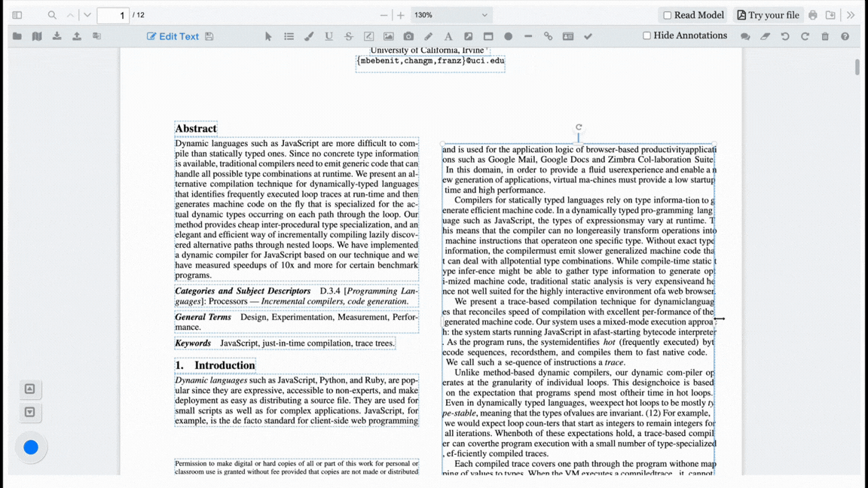Click the highlighter brush tool
The image size is (868, 488).
click(309, 36)
